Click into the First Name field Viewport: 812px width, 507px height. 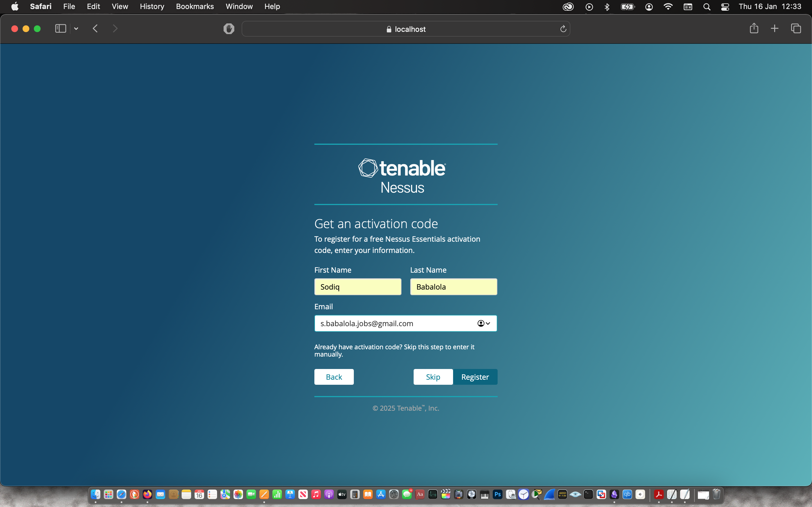pos(358,287)
